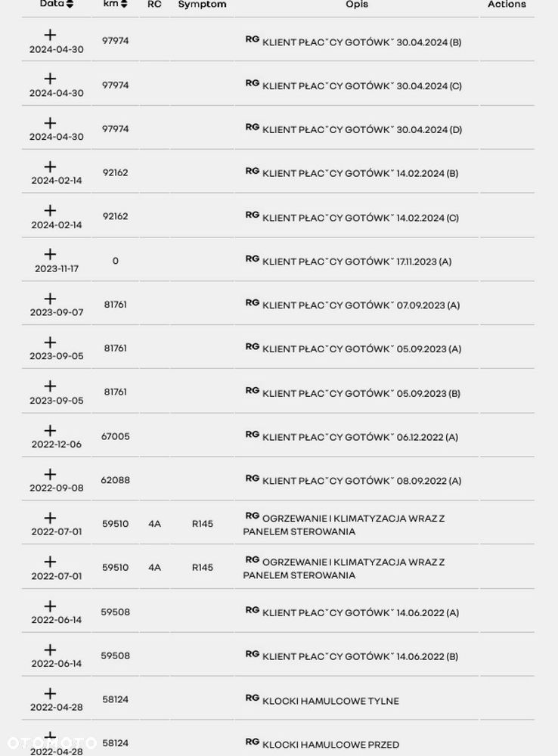Expand the 2024-04-30 row ending (D)
558x756 pixels.
coord(50,122)
